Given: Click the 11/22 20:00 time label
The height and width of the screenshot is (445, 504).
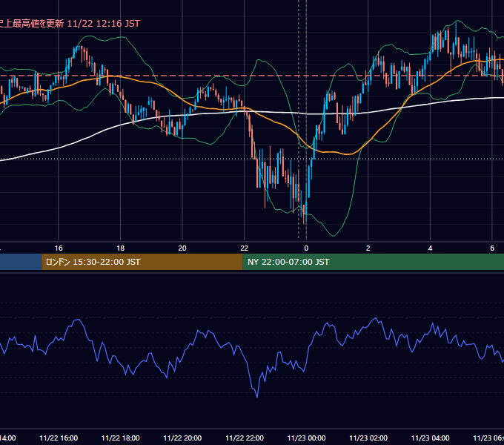Looking at the screenshot, I should 182,438.
